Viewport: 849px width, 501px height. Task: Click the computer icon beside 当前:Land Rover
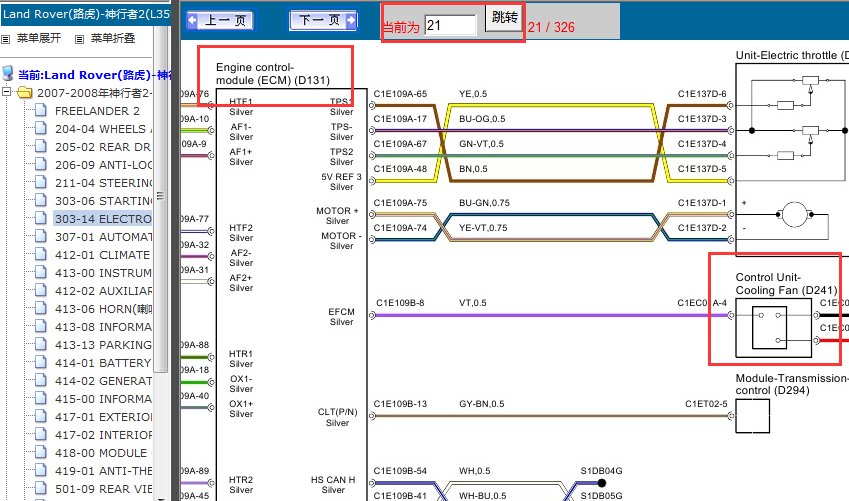8,73
